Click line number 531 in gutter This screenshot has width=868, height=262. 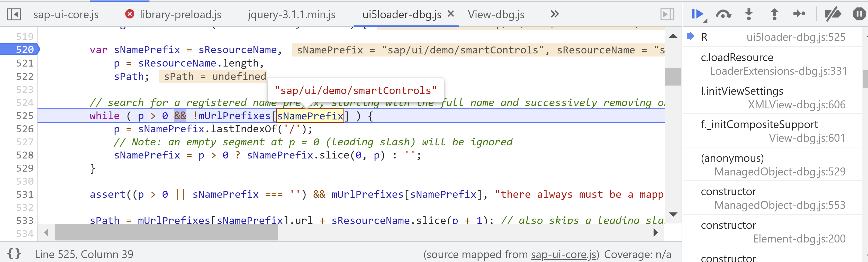pos(25,194)
